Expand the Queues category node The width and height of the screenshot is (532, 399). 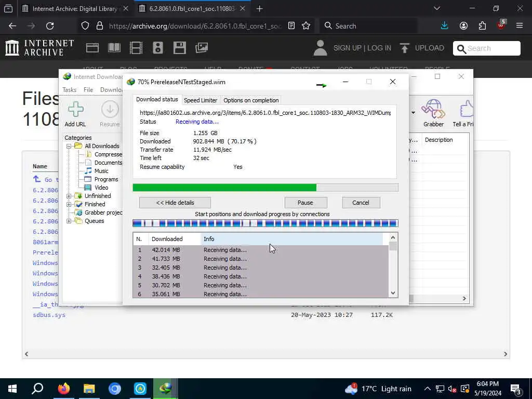coord(69,221)
